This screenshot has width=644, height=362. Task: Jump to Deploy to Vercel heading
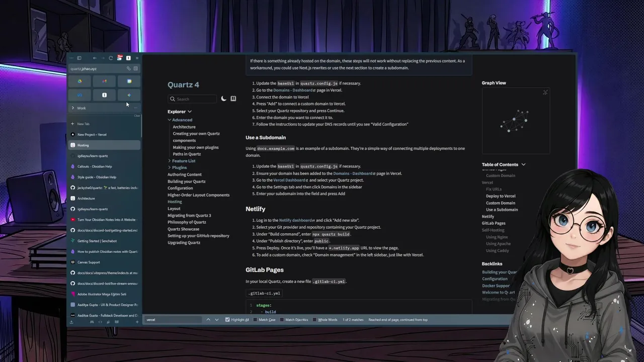tap(501, 196)
